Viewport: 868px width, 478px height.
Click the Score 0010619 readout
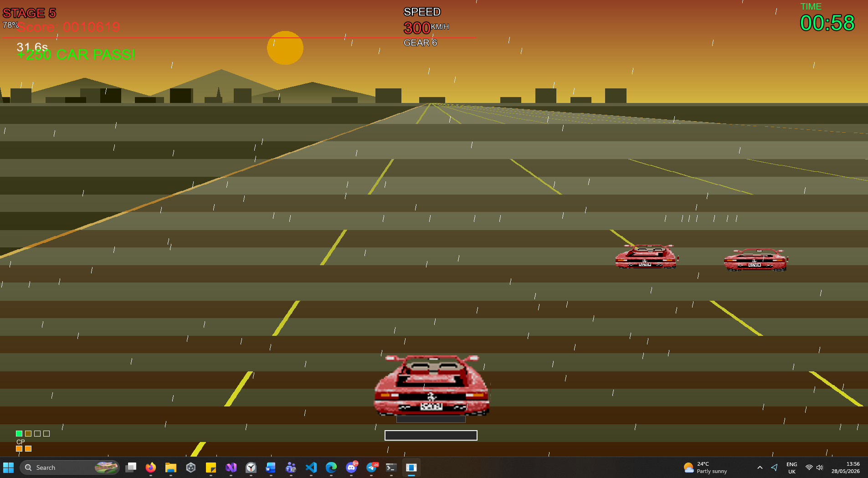pos(69,27)
